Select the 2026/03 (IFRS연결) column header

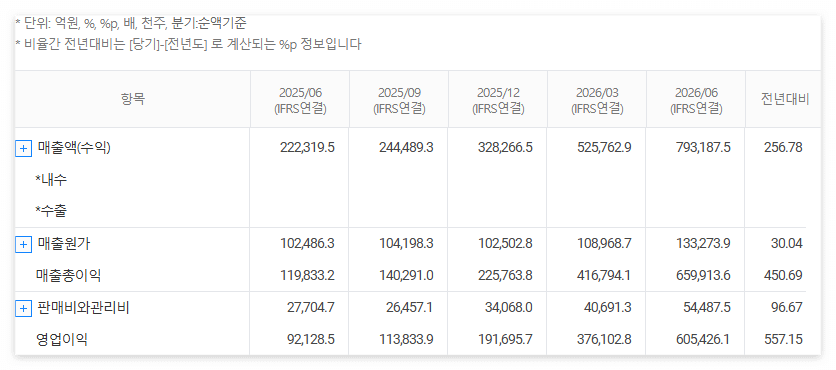coord(597,100)
